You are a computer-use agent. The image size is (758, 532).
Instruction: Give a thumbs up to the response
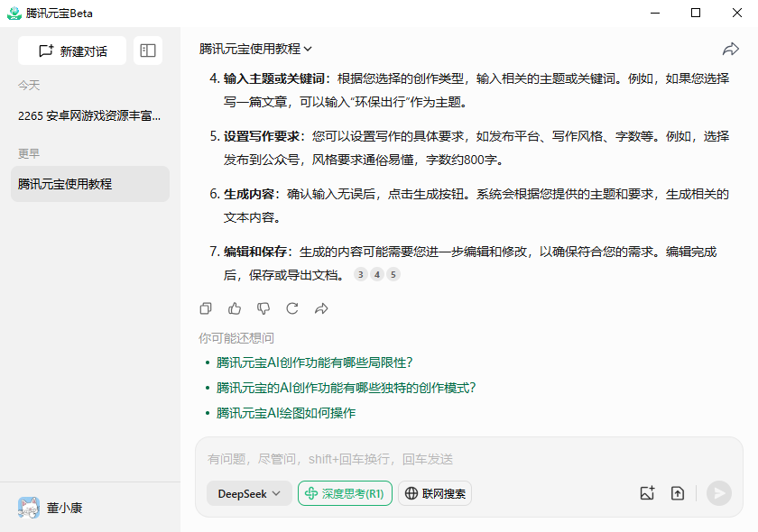[235, 308]
